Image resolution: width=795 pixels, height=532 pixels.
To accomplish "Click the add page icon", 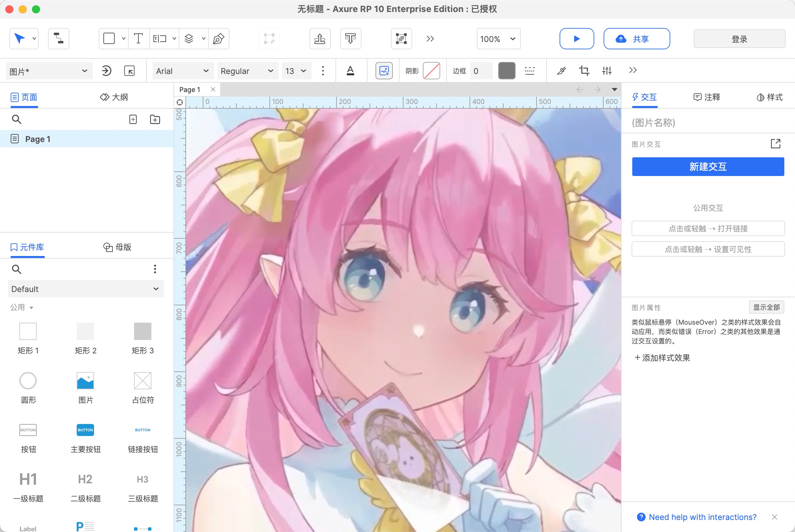I will pos(133,119).
